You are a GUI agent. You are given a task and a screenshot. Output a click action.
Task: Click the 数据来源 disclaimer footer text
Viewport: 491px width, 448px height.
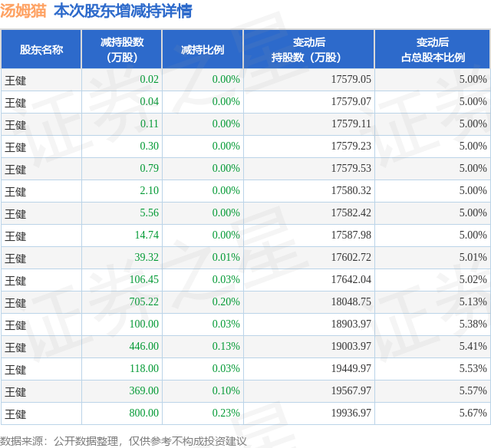[124, 441]
